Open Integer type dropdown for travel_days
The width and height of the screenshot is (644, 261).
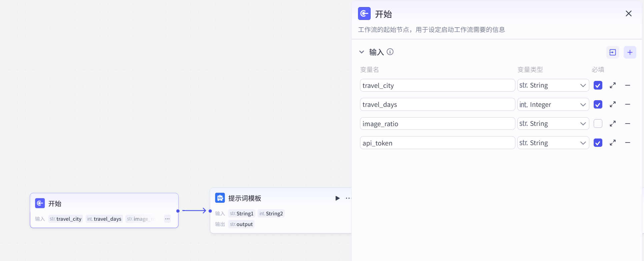coord(553,105)
